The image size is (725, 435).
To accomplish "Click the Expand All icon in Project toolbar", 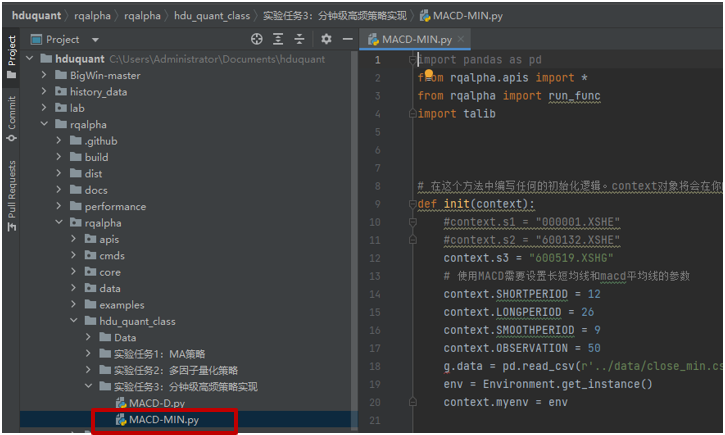I will pos(278,39).
